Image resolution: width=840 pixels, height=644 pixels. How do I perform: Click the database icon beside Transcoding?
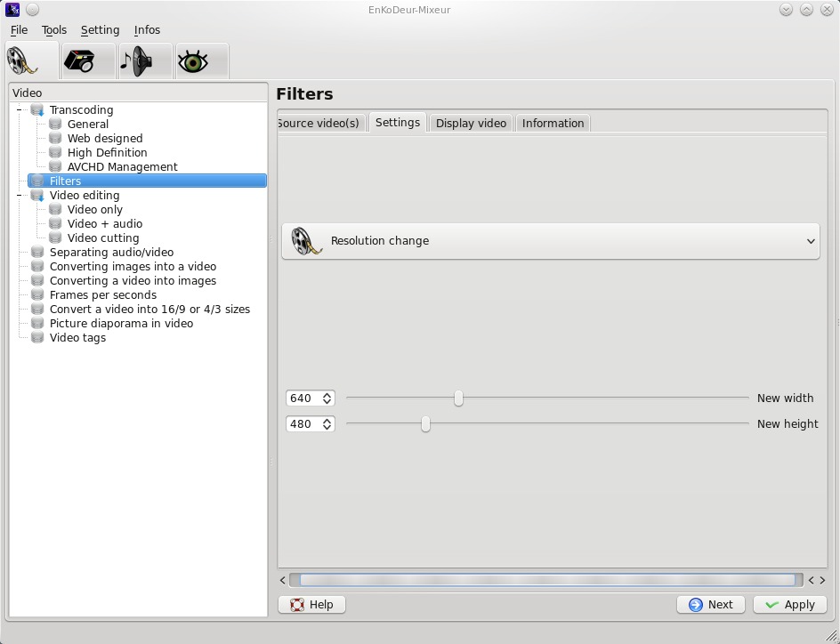pyautogui.click(x=37, y=109)
